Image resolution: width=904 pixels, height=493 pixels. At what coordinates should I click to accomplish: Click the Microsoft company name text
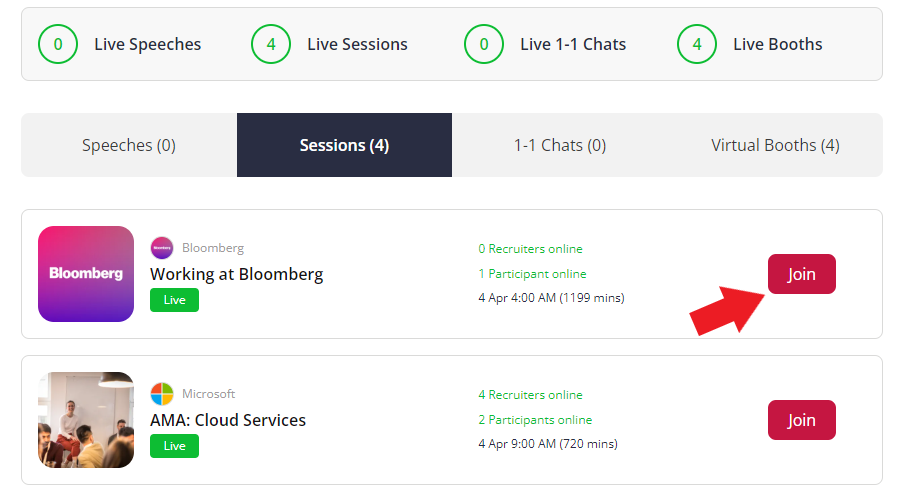209,394
